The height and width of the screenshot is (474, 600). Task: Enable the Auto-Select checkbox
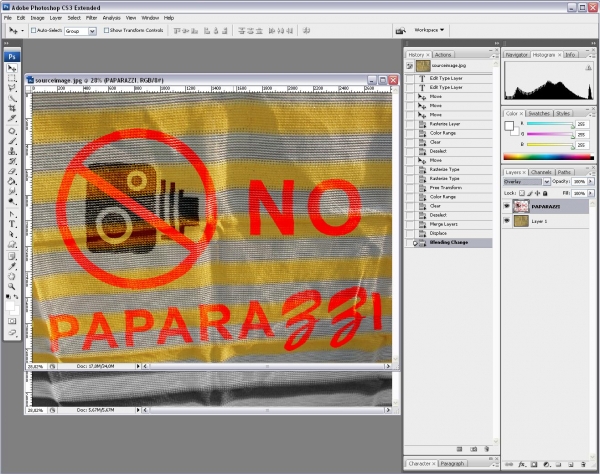[x=33, y=30]
